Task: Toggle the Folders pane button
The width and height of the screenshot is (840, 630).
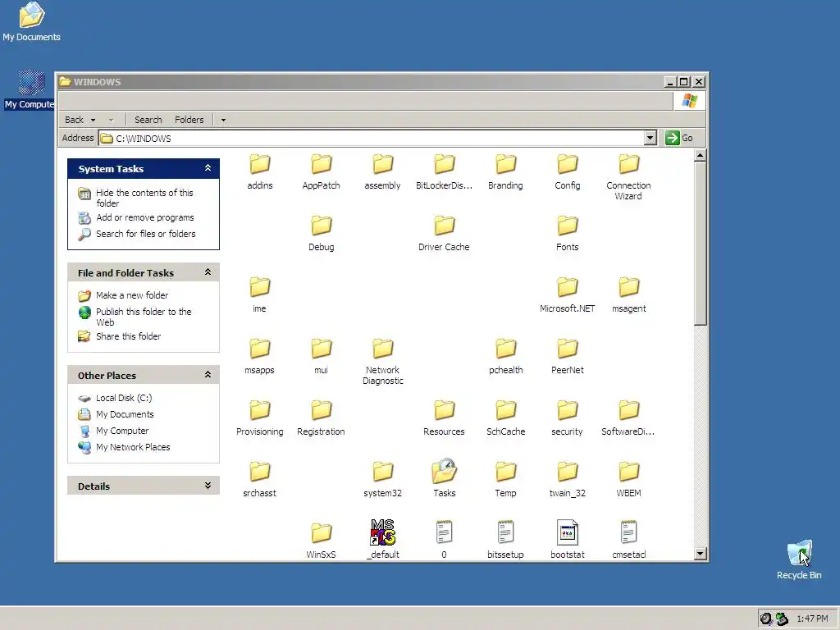Action: pyautogui.click(x=189, y=120)
